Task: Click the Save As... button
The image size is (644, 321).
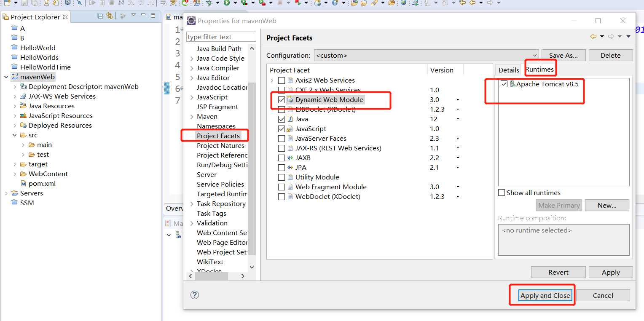Action: pos(563,55)
